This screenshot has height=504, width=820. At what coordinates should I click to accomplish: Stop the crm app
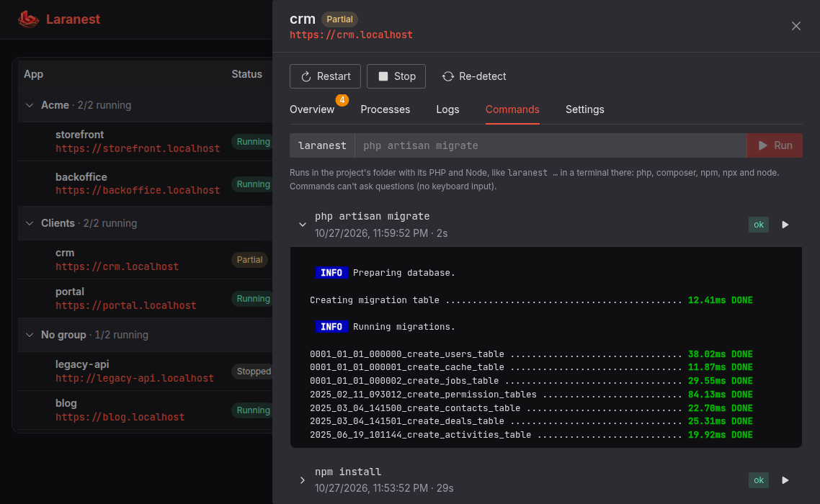pos(396,76)
